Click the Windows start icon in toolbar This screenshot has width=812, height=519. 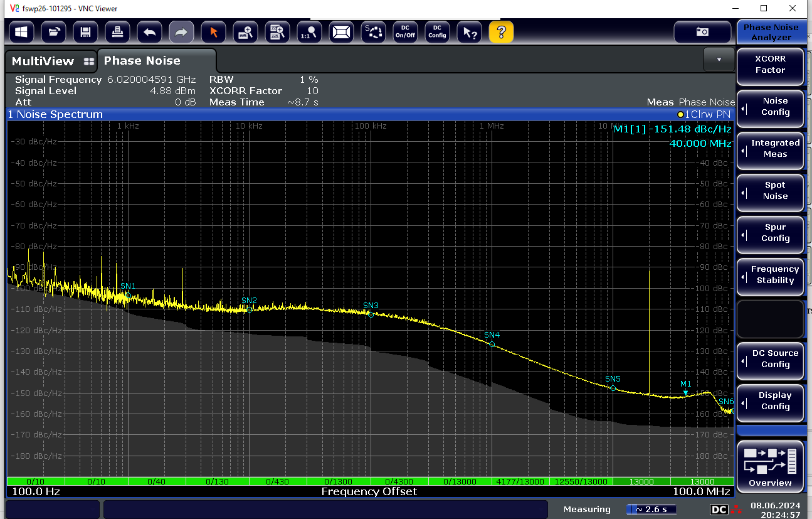coord(21,32)
